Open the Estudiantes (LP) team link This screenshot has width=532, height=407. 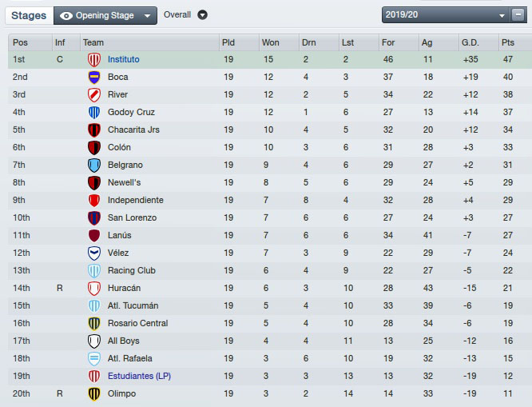tap(139, 377)
